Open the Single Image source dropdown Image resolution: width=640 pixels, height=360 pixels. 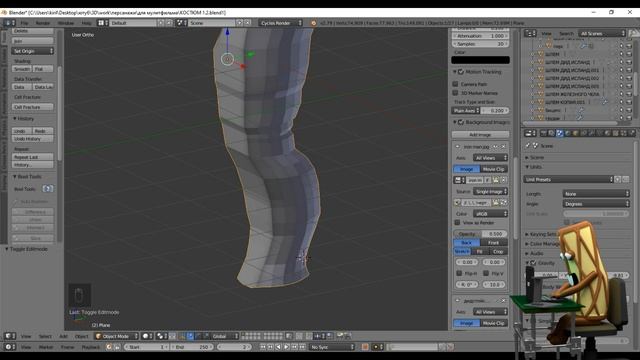click(x=490, y=191)
